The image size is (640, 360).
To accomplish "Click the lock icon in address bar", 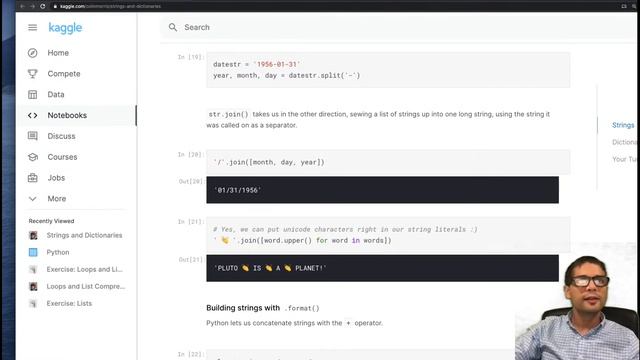I will (x=55, y=6).
